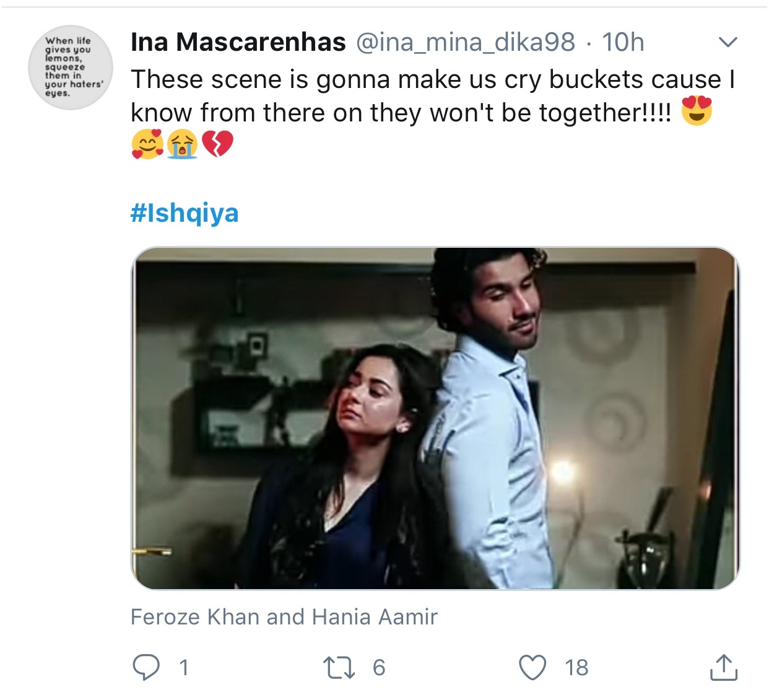Open Ina Mascarenhas profile avatar
Image resolution: width=769 pixels, height=700 pixels.
click(x=71, y=68)
